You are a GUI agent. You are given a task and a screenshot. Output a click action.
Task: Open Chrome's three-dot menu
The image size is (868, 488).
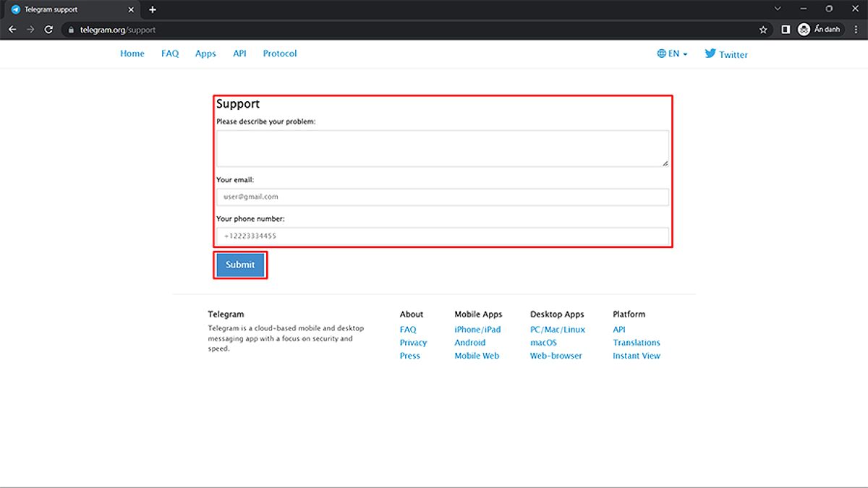856,30
